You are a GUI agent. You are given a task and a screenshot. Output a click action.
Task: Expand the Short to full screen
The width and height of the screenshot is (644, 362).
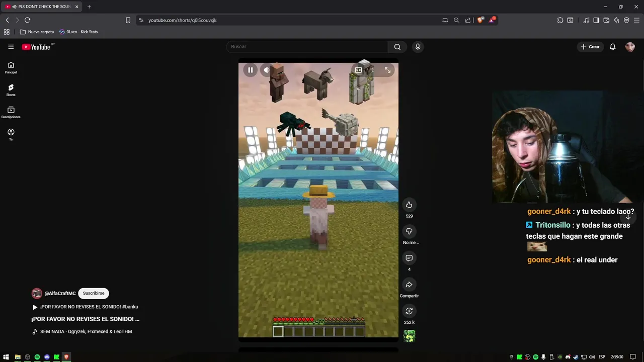387,70
